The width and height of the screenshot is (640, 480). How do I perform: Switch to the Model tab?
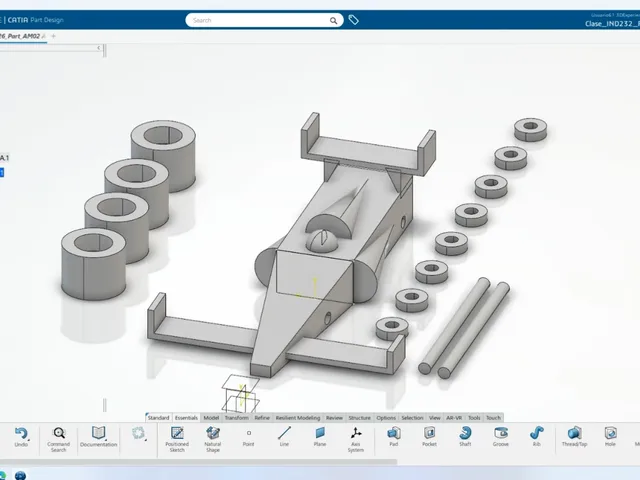pos(211,418)
